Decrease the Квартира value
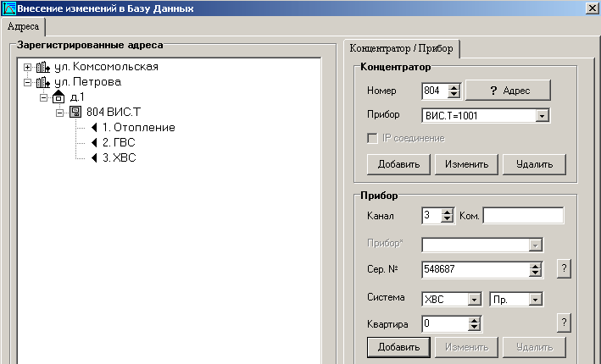601x364 pixels. (x=474, y=328)
